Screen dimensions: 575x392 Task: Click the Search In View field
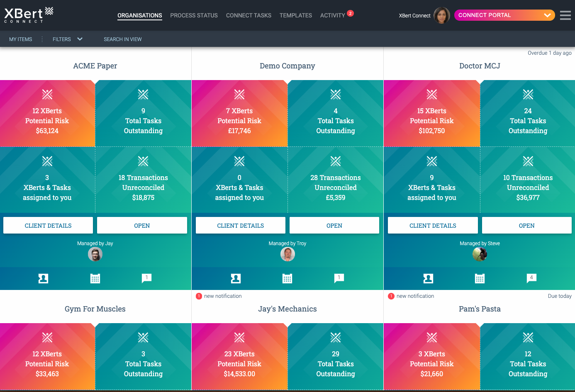pyautogui.click(x=123, y=39)
